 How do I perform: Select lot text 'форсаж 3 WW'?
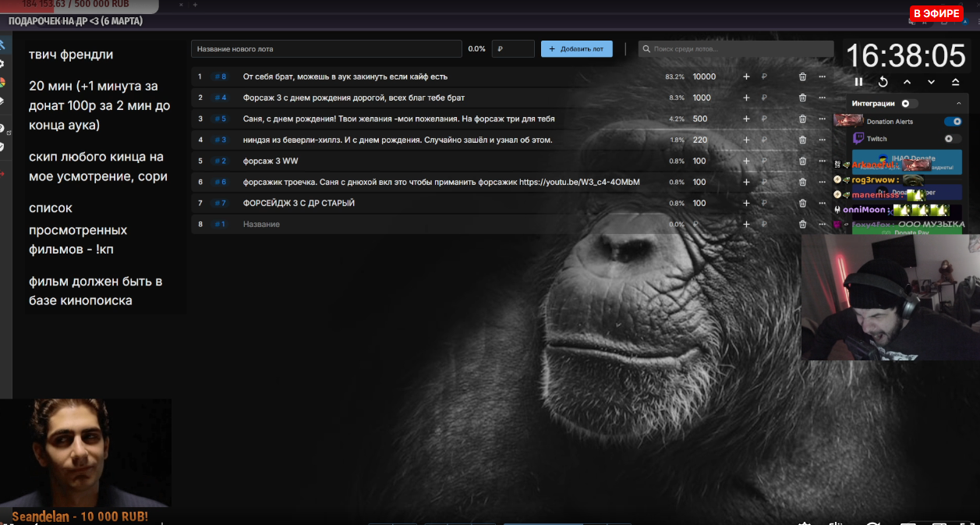pyautogui.click(x=271, y=161)
